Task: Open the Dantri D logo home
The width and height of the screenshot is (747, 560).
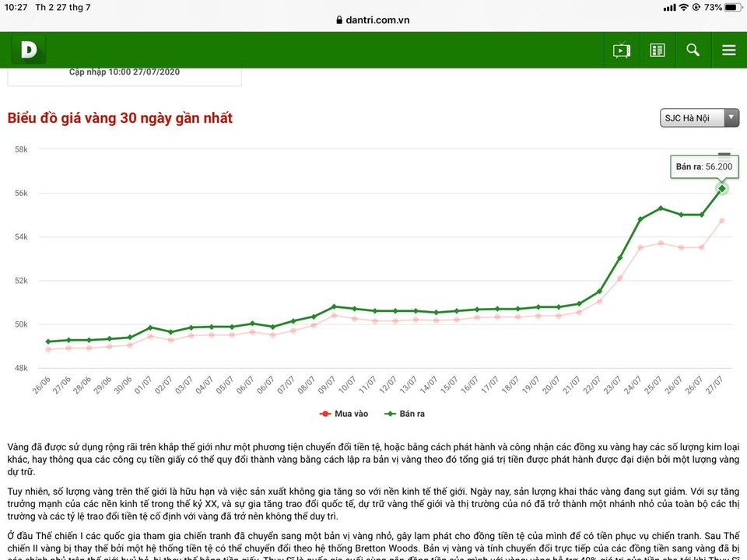Action: pos(29,50)
